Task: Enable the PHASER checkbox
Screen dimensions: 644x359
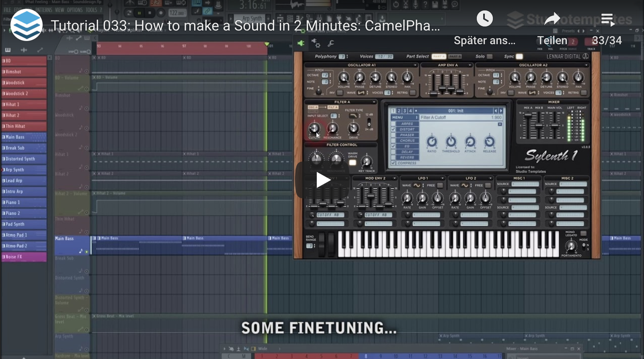Action: point(393,135)
